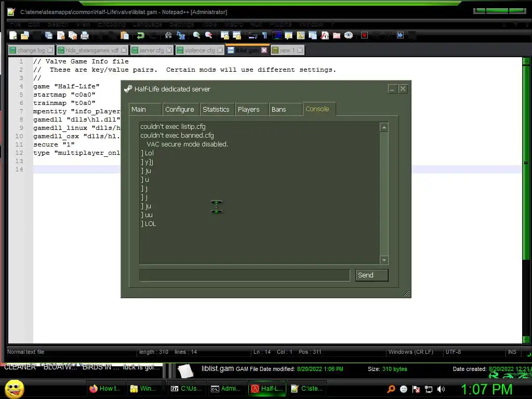Click the dedicated server window resize grip
Screen dimensions: 532x399
tap(406, 294)
